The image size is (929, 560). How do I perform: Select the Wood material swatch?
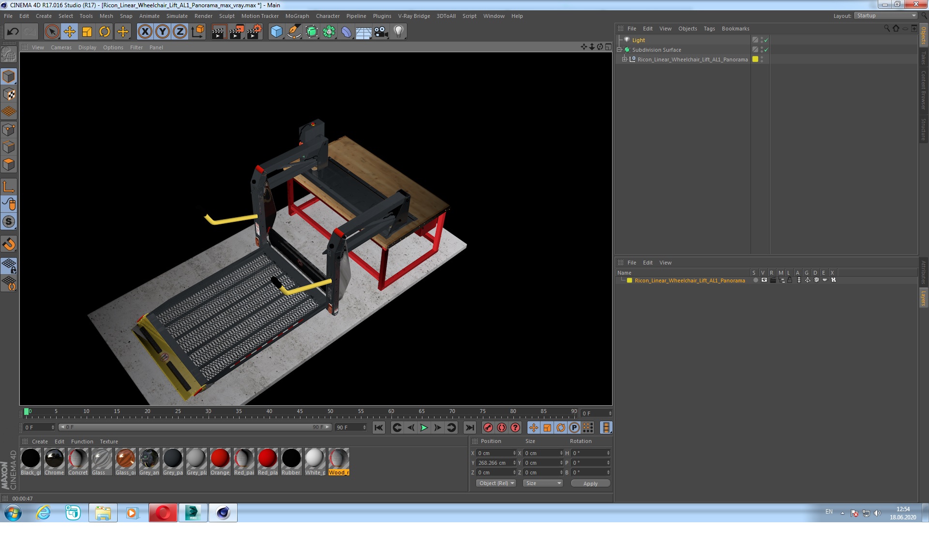click(339, 461)
